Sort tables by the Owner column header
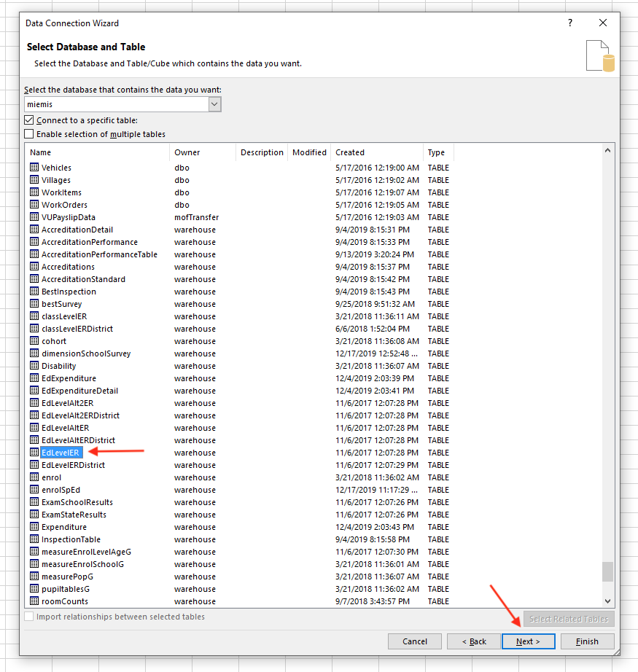Image resolution: width=638 pixels, height=672 pixels. [x=203, y=152]
